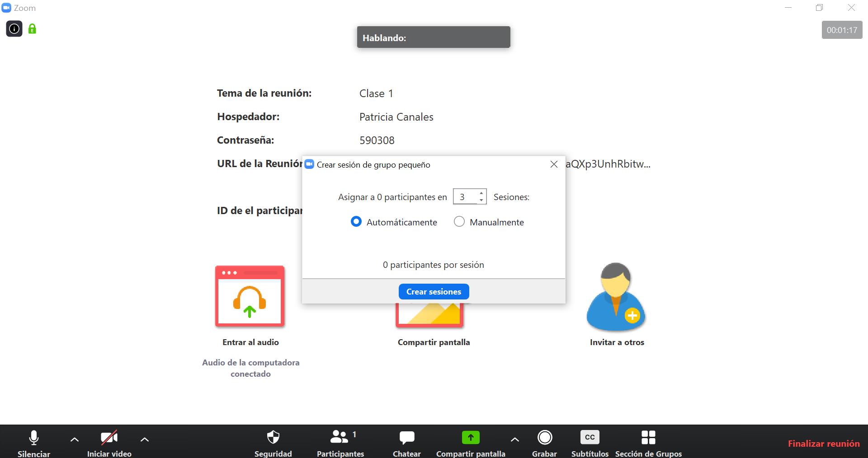Image resolution: width=868 pixels, height=458 pixels.
Task: Select the Manualmente radio button
Action: 459,221
